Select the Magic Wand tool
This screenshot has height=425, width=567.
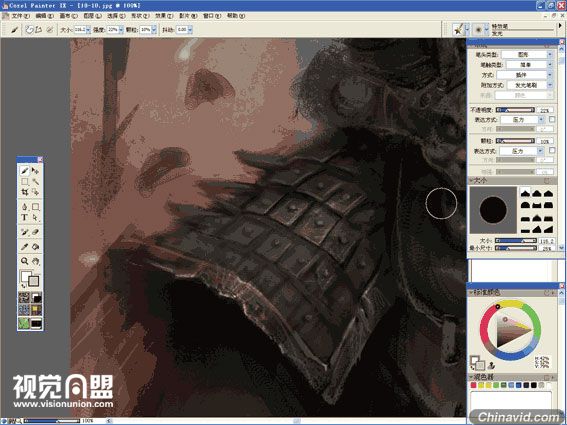coord(35,181)
